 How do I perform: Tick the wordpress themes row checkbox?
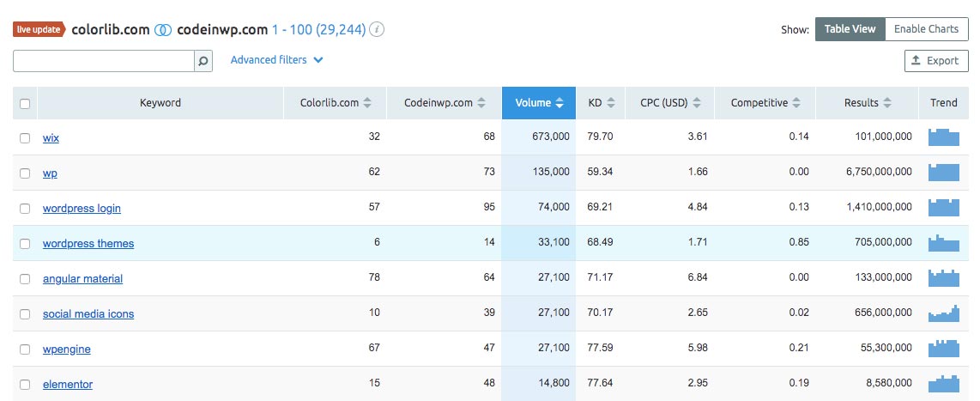25,243
